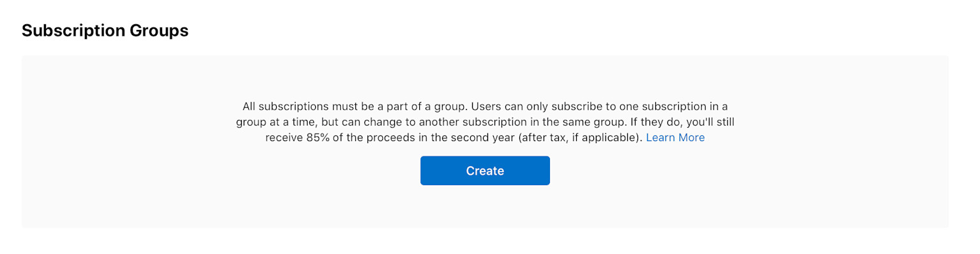Click the blue Create button
Screen dimensions: 980x254
coord(485,170)
